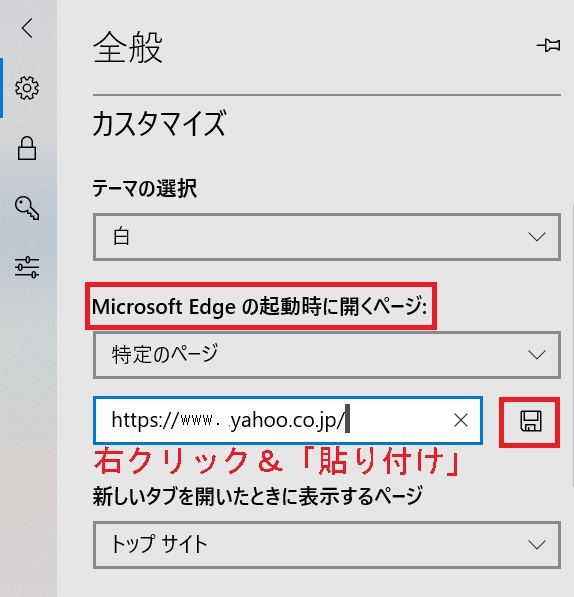Open Privacy and security lock icon

click(27, 148)
